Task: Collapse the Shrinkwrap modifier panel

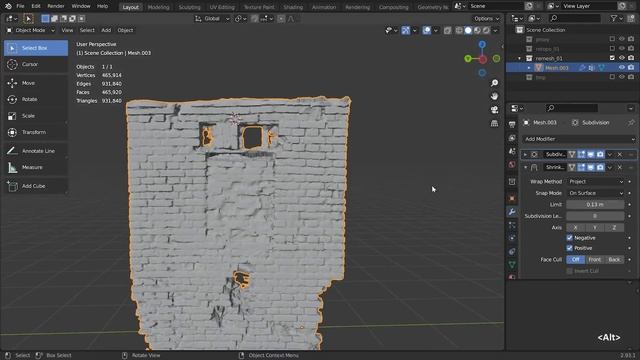Action: (525, 167)
